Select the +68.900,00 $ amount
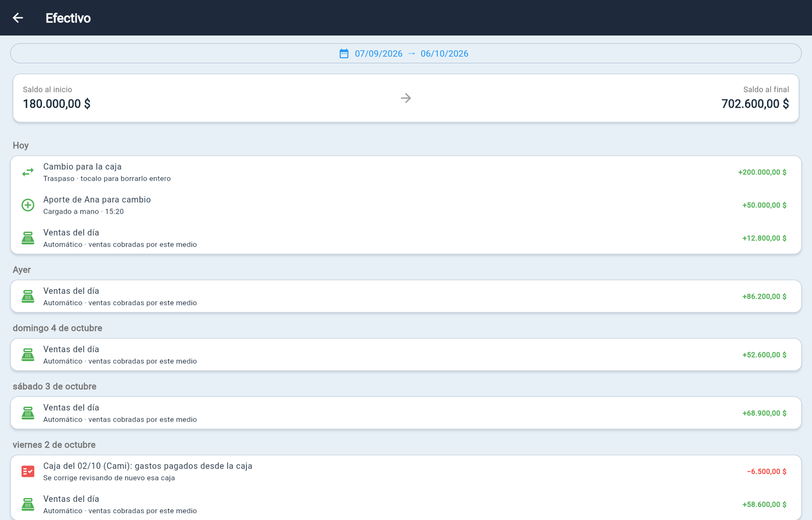This screenshot has width=812, height=520. coord(764,413)
